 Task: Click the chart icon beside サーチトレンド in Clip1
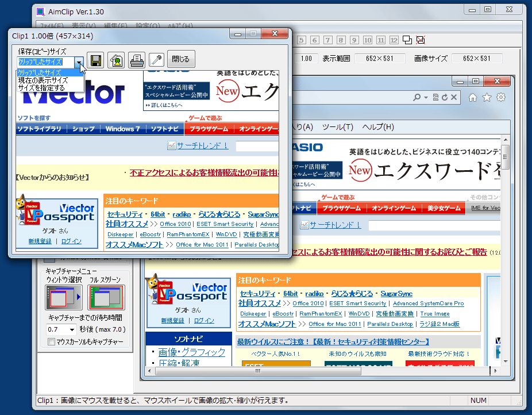pos(172,145)
